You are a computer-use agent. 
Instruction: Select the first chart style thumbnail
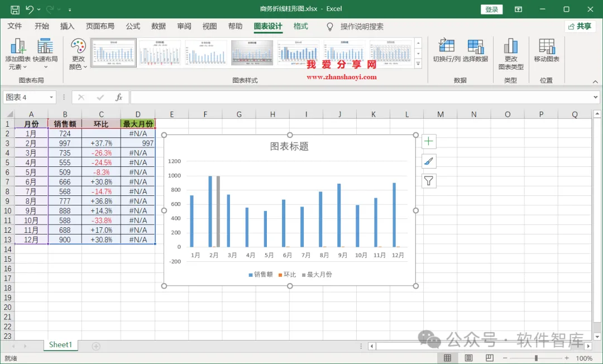pos(113,52)
